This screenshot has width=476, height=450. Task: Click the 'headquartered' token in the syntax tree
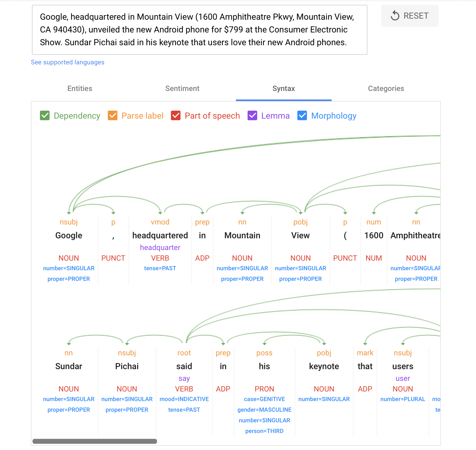(x=160, y=236)
